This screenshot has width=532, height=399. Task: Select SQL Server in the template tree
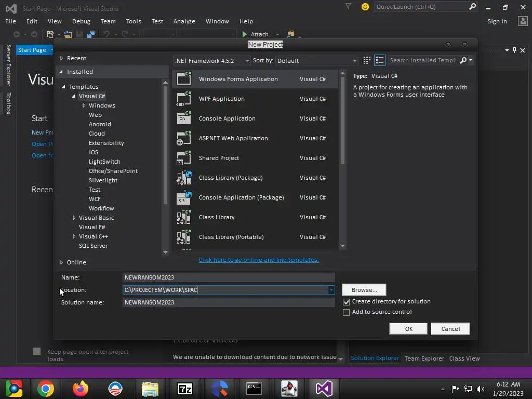click(93, 246)
